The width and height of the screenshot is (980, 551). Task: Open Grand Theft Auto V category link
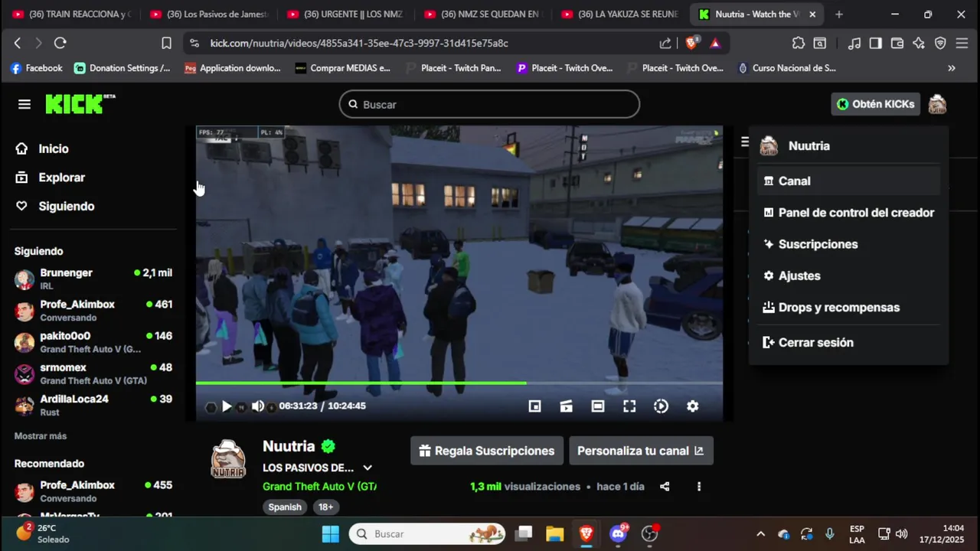tap(319, 486)
